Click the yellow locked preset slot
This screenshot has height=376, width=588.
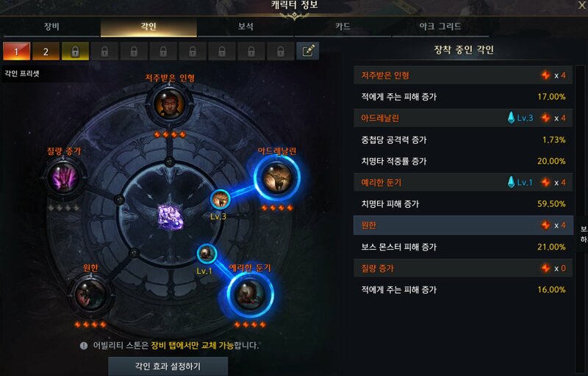75,51
